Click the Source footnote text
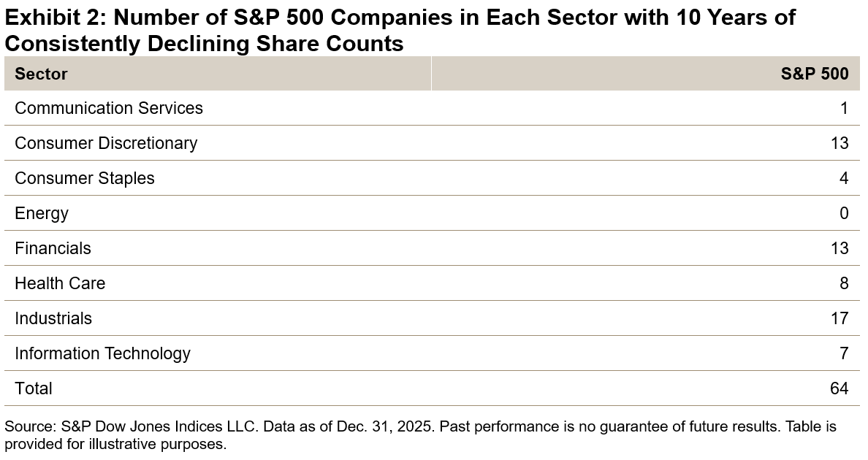The height and width of the screenshot is (460, 868). pos(420,435)
